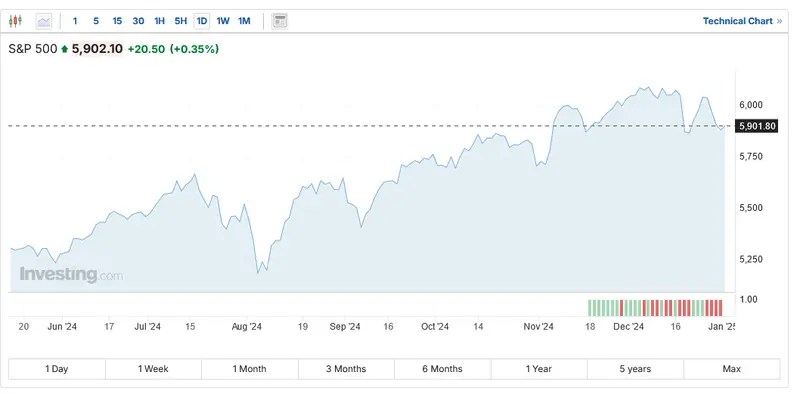The height and width of the screenshot is (394, 800).
Task: Click the 5,901.80 price line label
Action: coord(756,126)
